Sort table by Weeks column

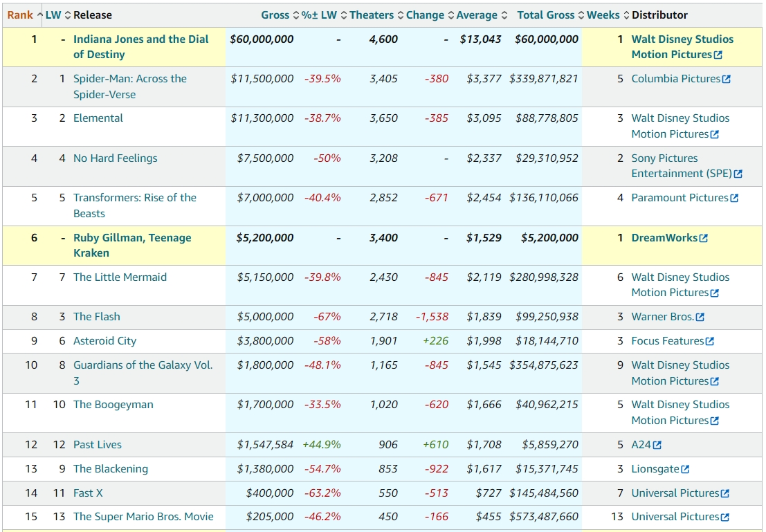click(x=608, y=15)
